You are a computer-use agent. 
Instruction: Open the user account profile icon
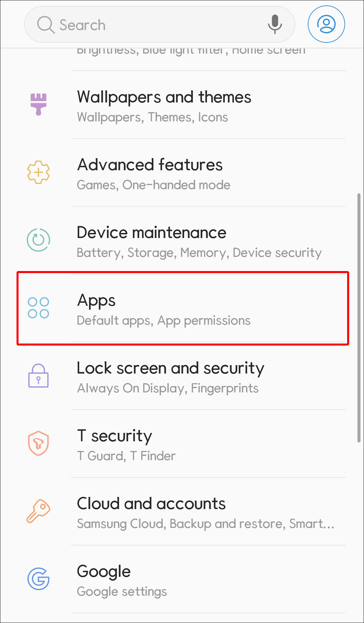pos(326,24)
